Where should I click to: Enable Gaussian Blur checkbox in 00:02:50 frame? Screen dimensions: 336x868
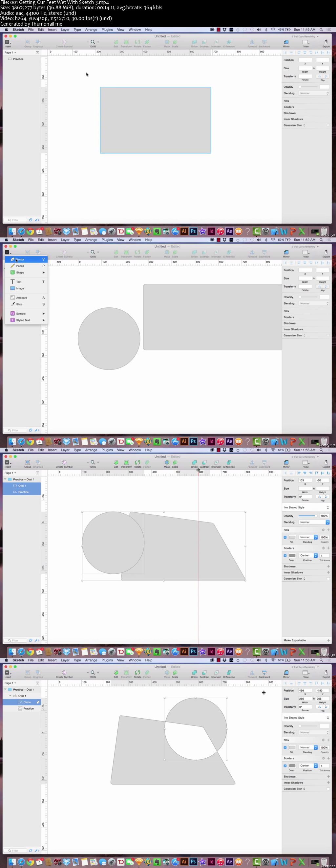[x=328, y=125]
